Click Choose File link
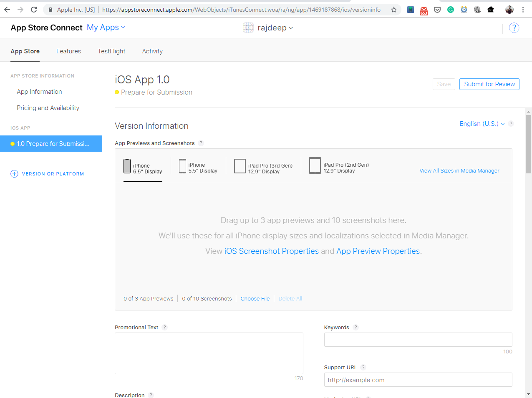The image size is (532, 398). [x=255, y=298]
